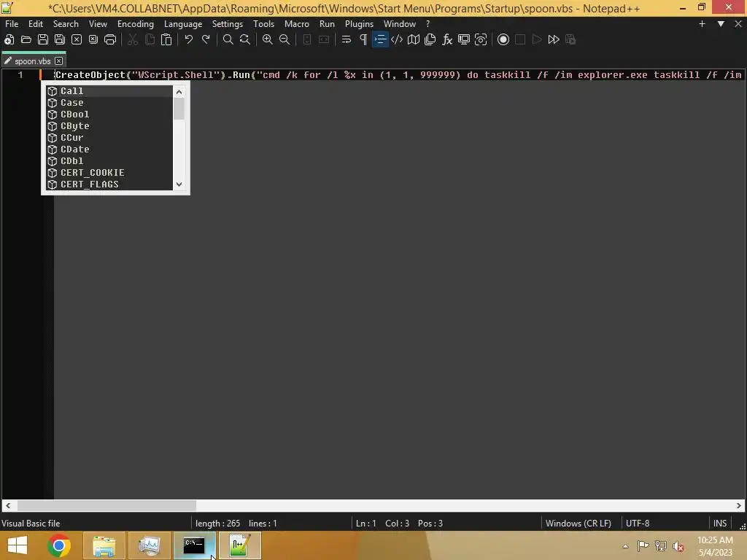Image resolution: width=747 pixels, height=560 pixels.
Task: Choose CDbl from the autocomplete list
Action: click(x=109, y=161)
